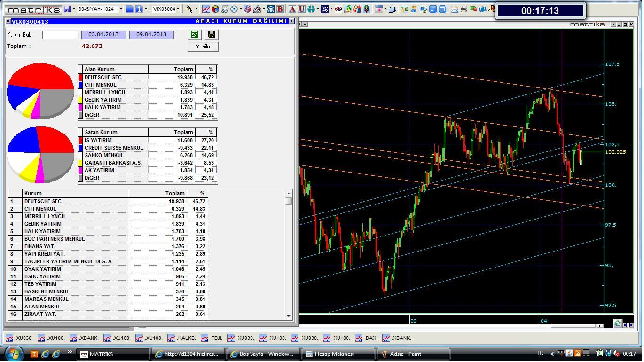Switch to the last .XBANK. tab
This screenshot has height=362, width=644.
point(397,338)
